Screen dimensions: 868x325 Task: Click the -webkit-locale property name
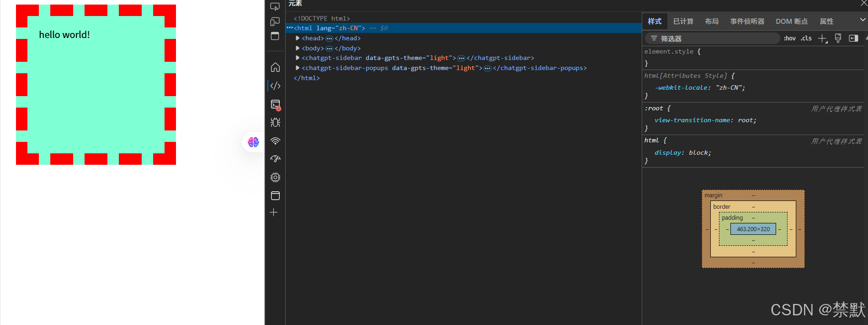pyautogui.click(x=681, y=87)
